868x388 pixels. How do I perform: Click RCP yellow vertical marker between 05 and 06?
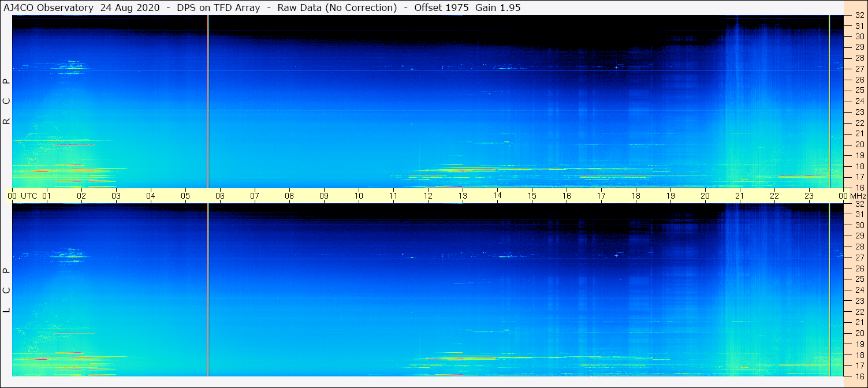(x=208, y=101)
